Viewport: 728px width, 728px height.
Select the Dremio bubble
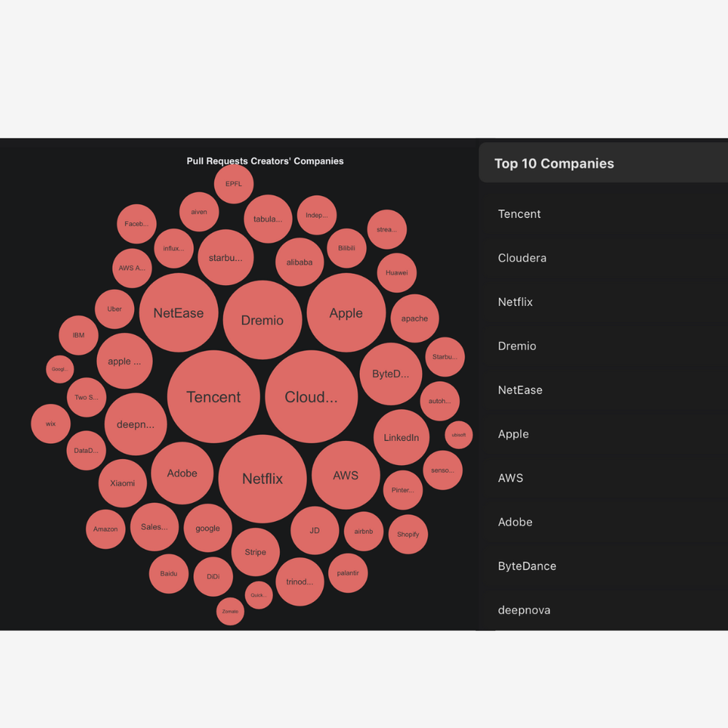coord(262,320)
